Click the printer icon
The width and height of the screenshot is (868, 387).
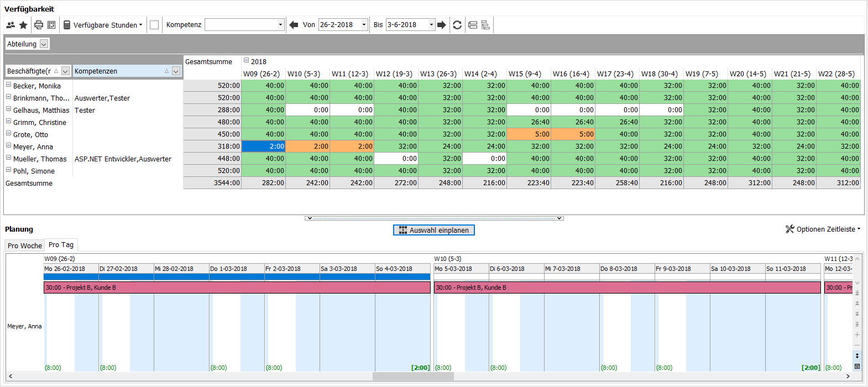pyautogui.click(x=39, y=25)
